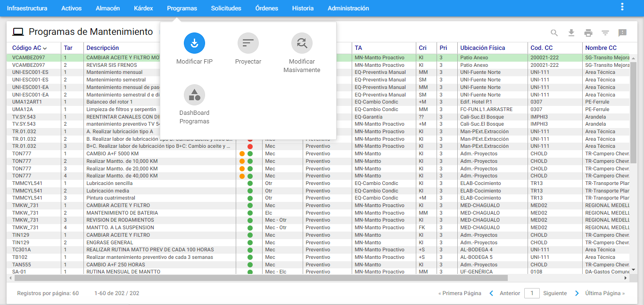Click Patio Anexo cell in first row
644x305 pixels.
[474, 57]
